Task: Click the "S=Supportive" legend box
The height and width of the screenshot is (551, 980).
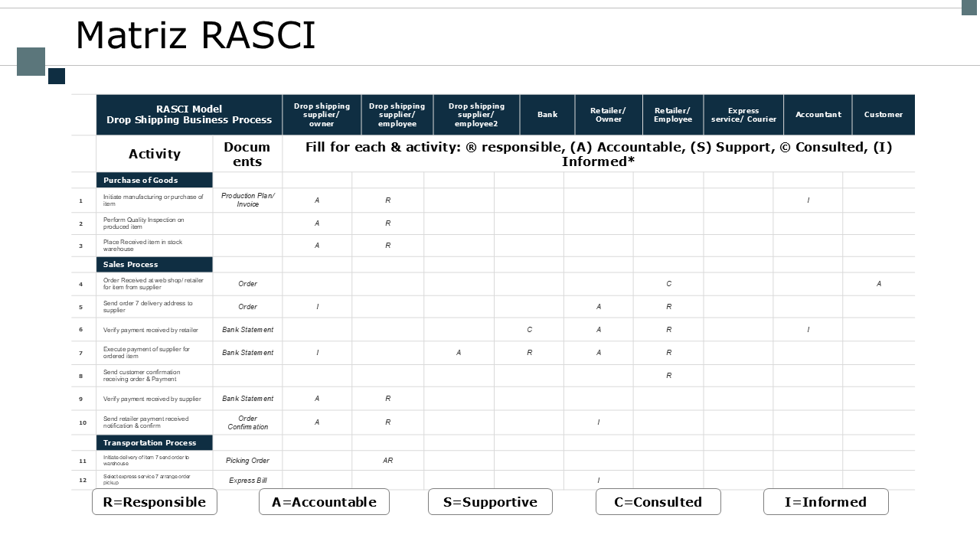Action: (x=490, y=502)
